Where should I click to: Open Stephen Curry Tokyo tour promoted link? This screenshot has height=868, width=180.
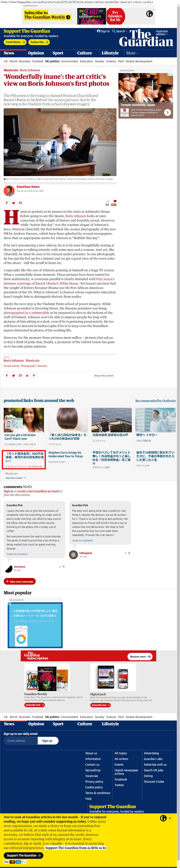click(65, 454)
